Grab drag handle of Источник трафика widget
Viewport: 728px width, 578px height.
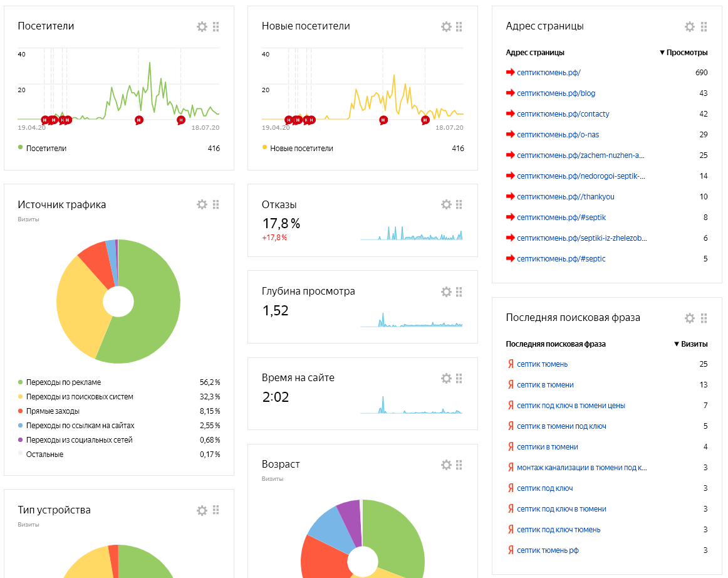click(x=216, y=204)
